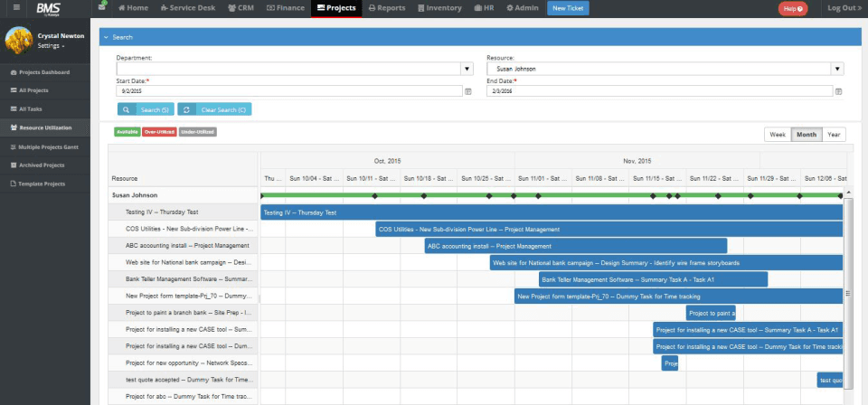Select the Month view toggle
This screenshot has height=405, width=868.
[x=807, y=135]
